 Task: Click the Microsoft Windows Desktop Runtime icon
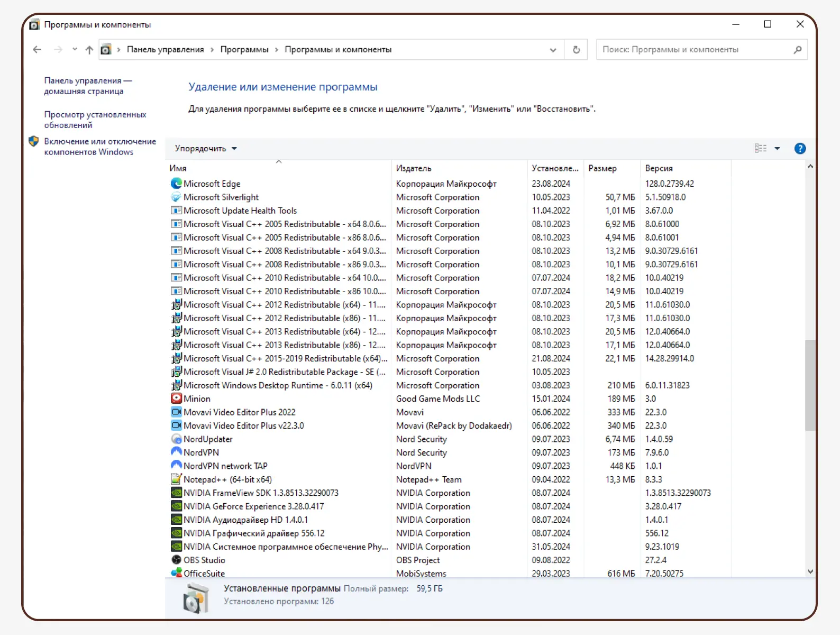pyautogui.click(x=176, y=385)
